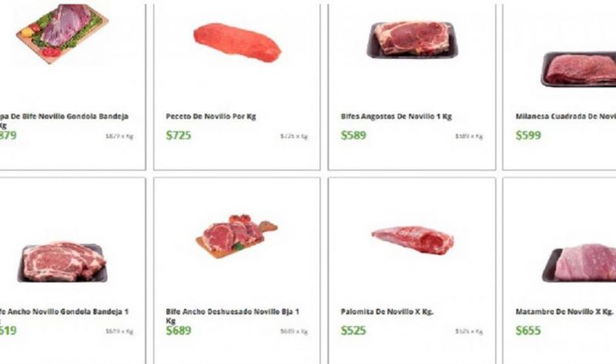Click the Matambre De Novillo product picture

[x=581, y=263]
